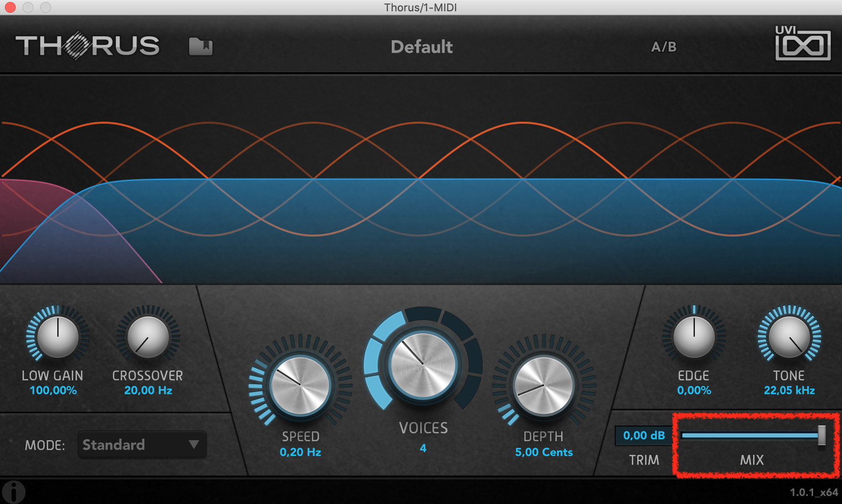Viewport: 842px width, 504px height.
Task: Click the TONE label
Action: (x=789, y=375)
